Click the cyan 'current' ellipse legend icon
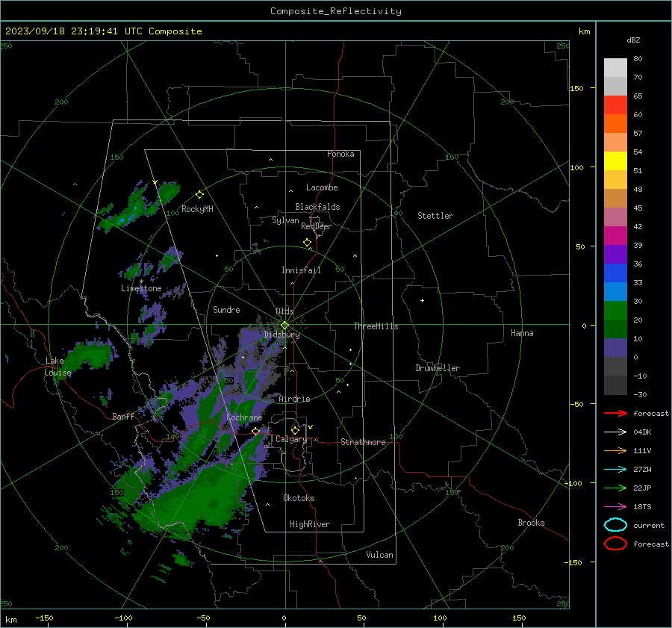672x628 pixels. tap(615, 525)
